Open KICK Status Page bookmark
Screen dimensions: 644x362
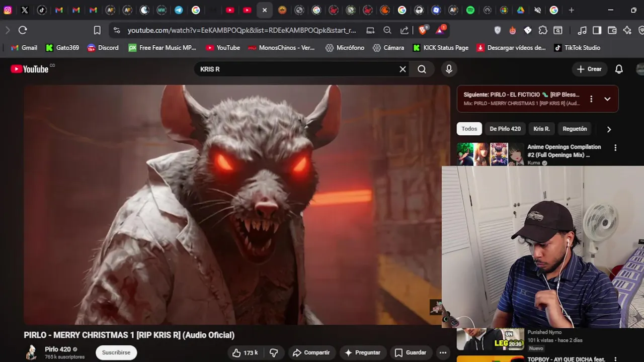pos(441,48)
